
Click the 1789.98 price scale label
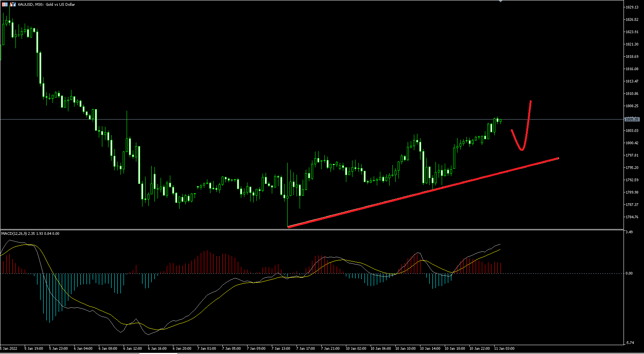(x=632, y=192)
